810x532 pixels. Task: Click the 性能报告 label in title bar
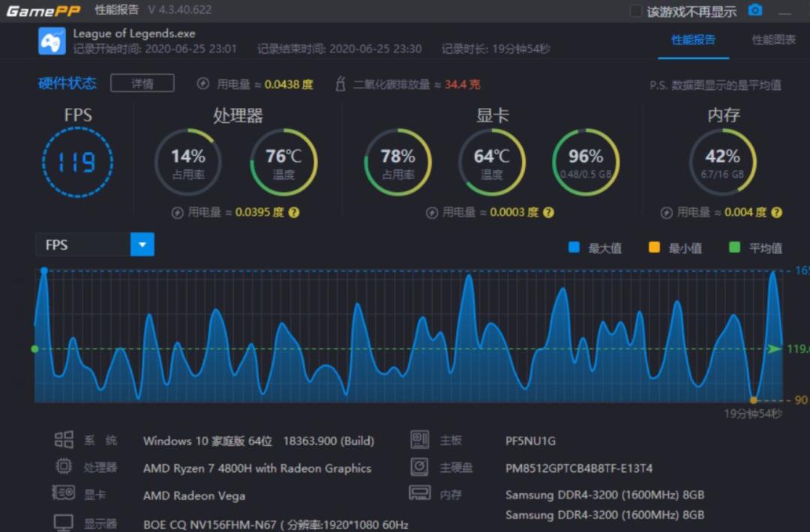[117, 9]
